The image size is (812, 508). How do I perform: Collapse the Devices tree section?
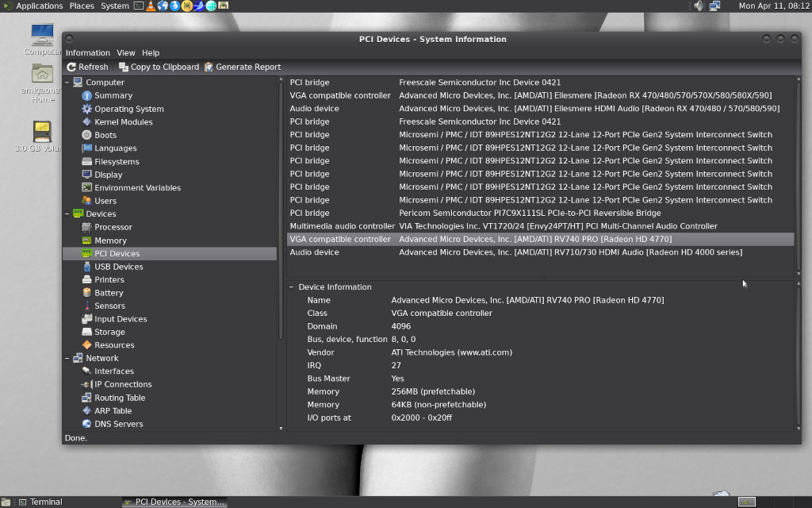point(67,214)
